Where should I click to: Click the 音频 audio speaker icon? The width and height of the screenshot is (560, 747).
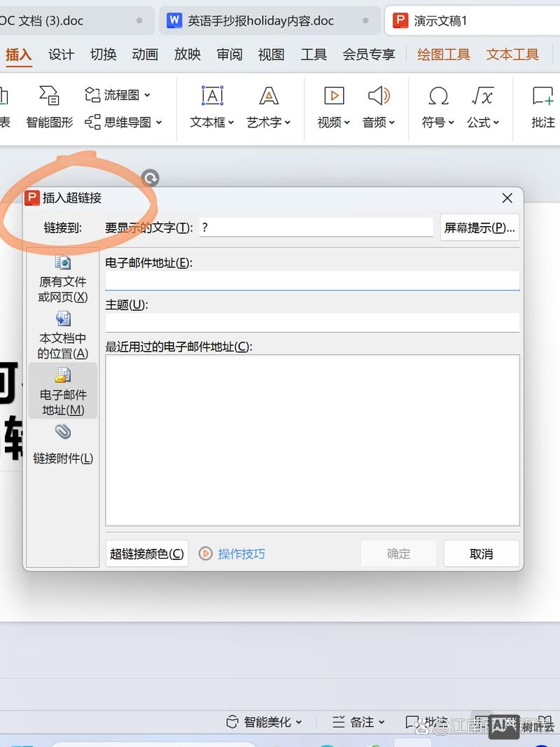tap(379, 97)
